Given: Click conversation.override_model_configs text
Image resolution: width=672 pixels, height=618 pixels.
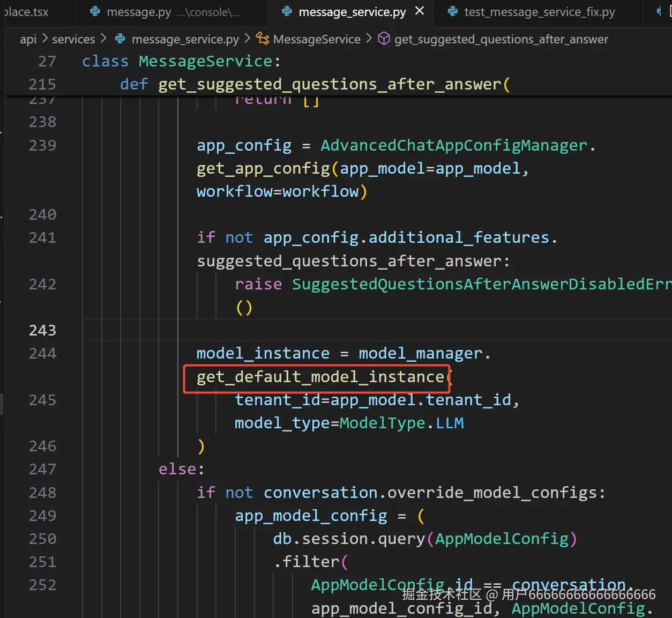Looking at the screenshot, I should point(430,493).
